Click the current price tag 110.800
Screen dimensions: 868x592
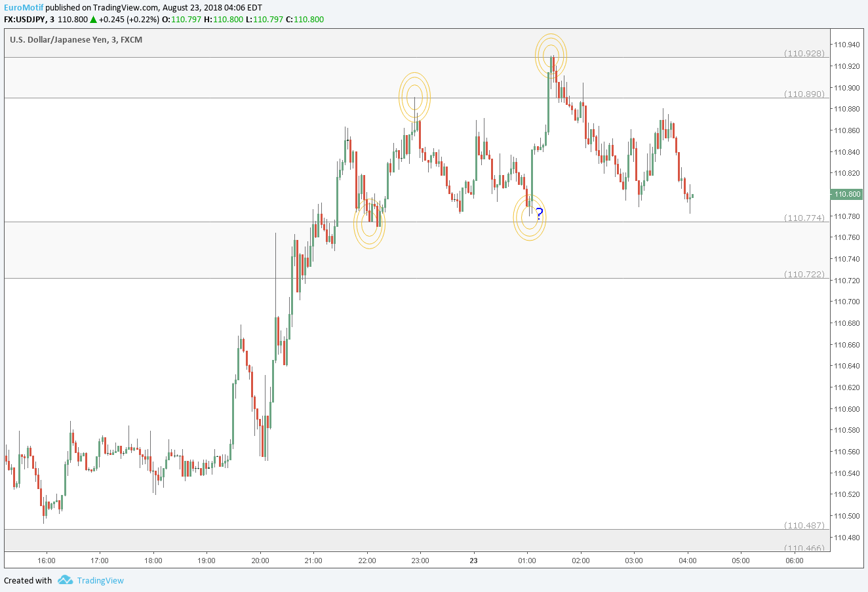pos(846,194)
